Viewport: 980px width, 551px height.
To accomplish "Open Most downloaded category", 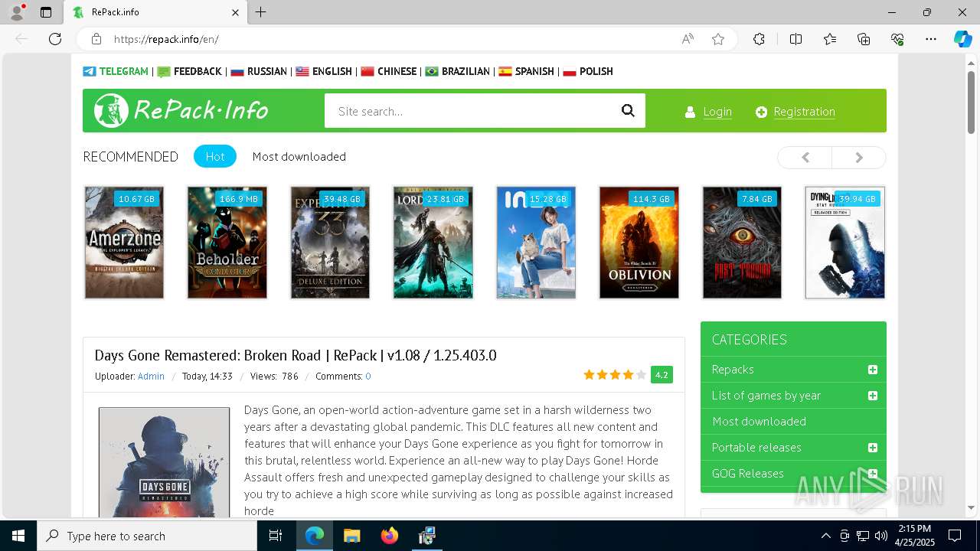I will (759, 422).
